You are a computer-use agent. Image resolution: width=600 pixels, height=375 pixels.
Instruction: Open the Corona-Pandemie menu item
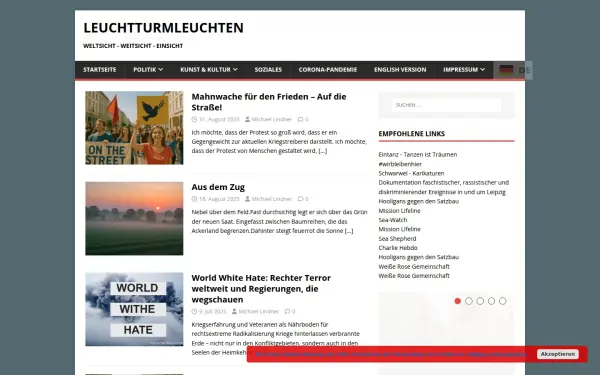tap(328, 70)
